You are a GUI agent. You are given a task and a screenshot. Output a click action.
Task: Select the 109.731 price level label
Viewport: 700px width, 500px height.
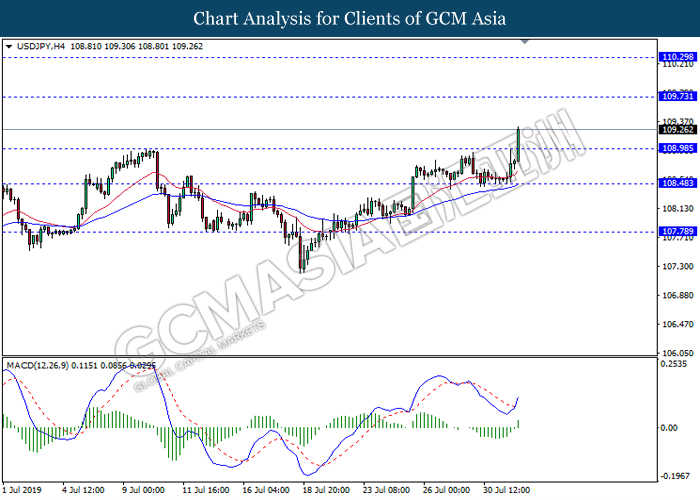[x=678, y=96]
